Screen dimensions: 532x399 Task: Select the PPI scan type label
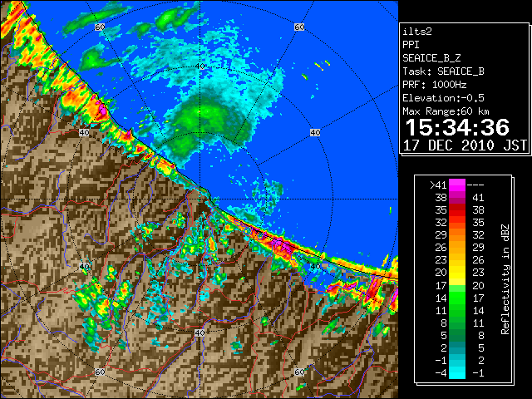[411, 45]
